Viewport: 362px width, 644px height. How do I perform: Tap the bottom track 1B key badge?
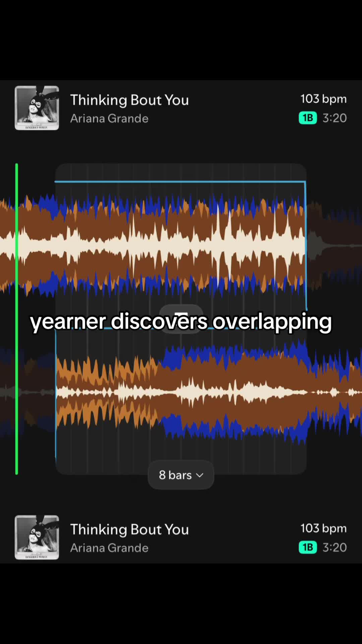[308, 547]
